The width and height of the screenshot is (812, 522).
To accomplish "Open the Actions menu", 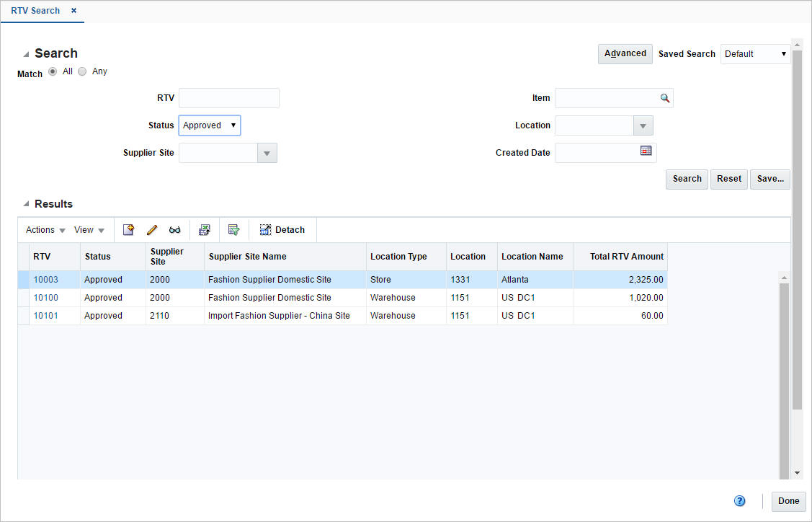I will tap(45, 230).
